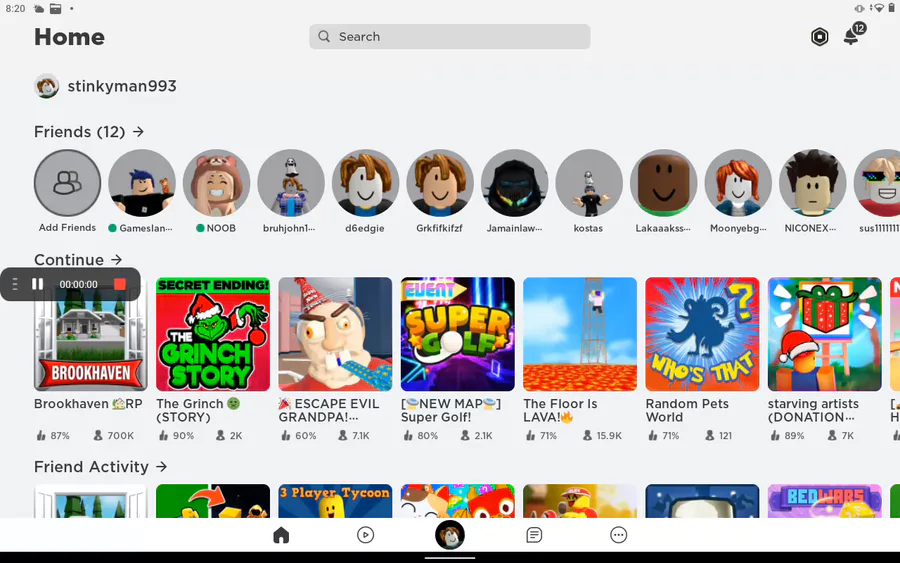Tap the Home tab icon in bottom bar
900x563 pixels.
tap(281, 535)
